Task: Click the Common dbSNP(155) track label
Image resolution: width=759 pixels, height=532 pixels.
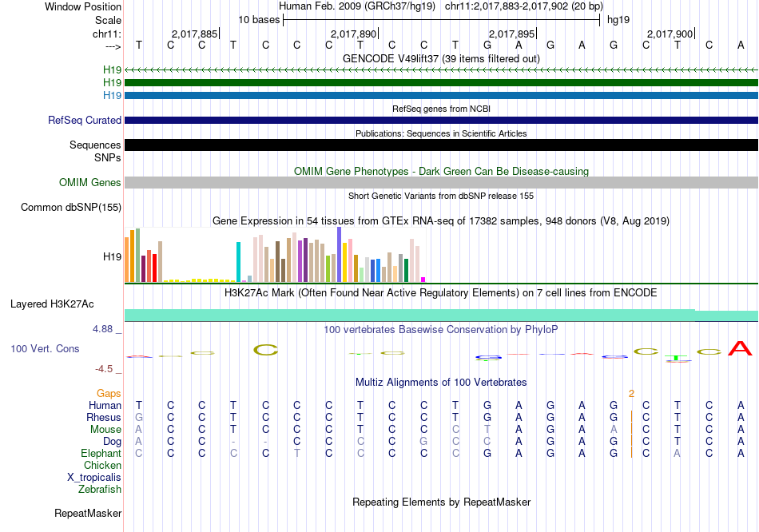Action: coord(70,207)
